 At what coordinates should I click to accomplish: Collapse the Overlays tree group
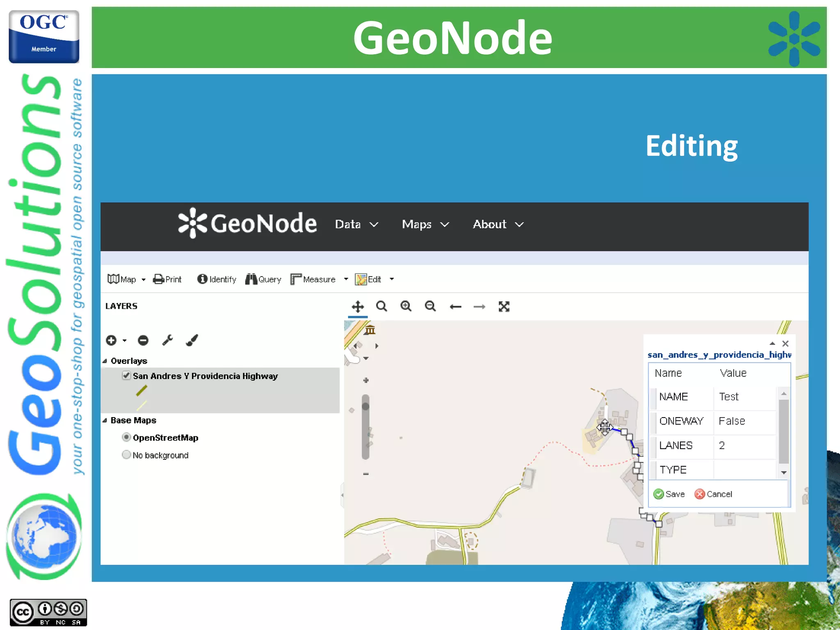coord(105,361)
